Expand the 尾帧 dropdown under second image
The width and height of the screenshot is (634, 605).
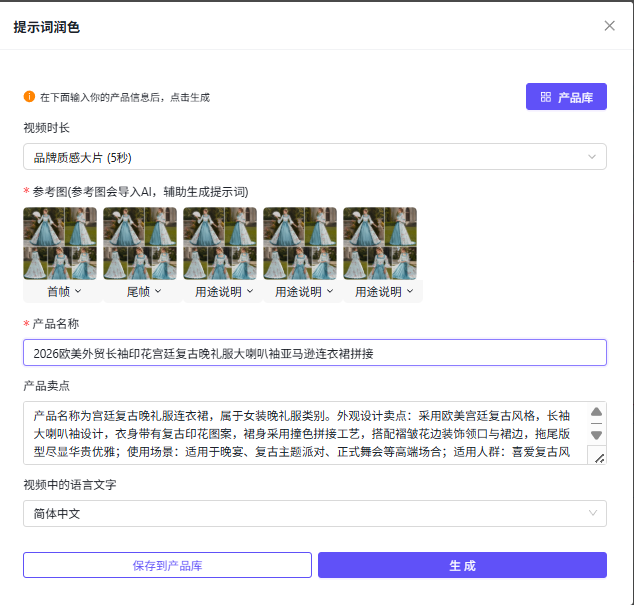[x=144, y=291]
